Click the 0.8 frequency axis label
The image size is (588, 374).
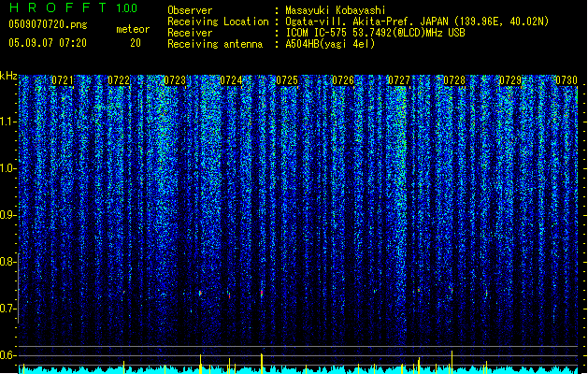(8, 262)
